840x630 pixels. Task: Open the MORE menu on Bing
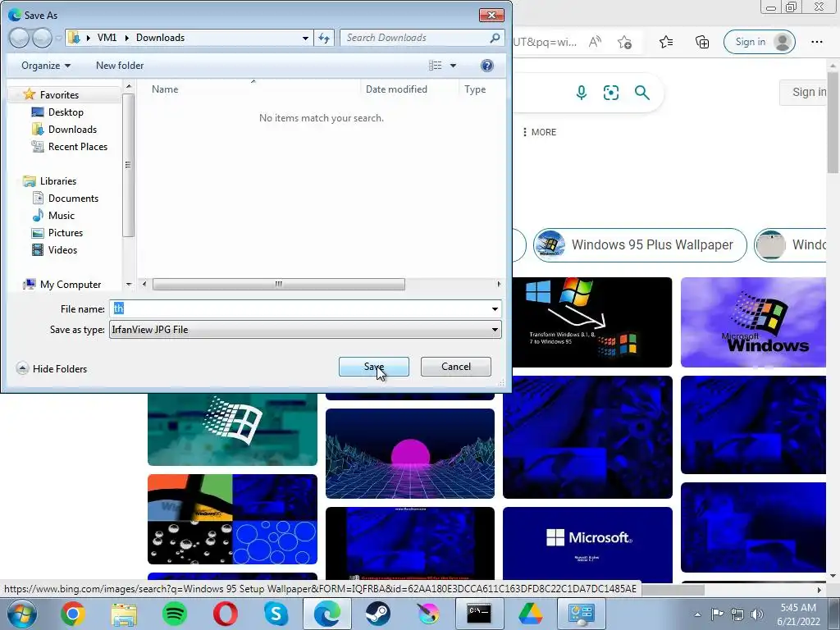click(540, 132)
